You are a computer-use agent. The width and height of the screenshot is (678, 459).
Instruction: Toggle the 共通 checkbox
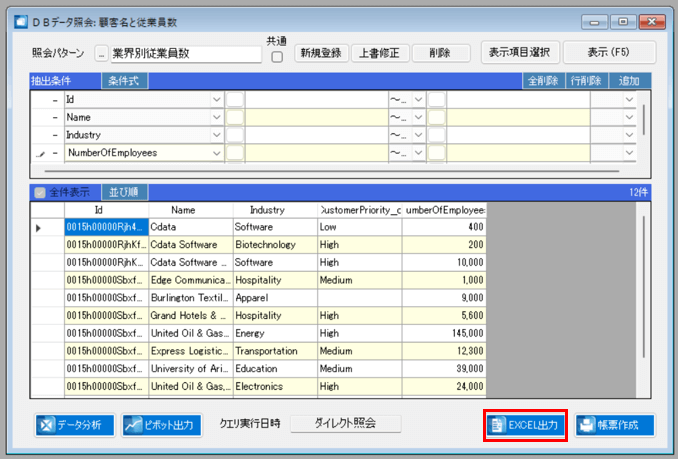tap(277, 57)
